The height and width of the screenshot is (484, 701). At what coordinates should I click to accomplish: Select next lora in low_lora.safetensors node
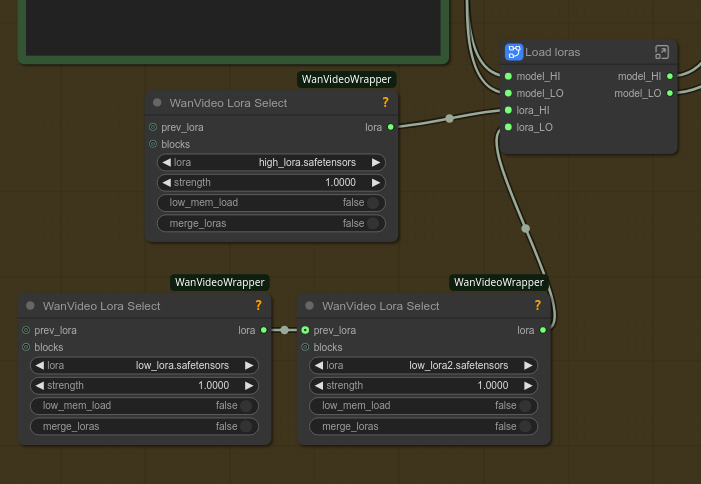tap(249, 365)
